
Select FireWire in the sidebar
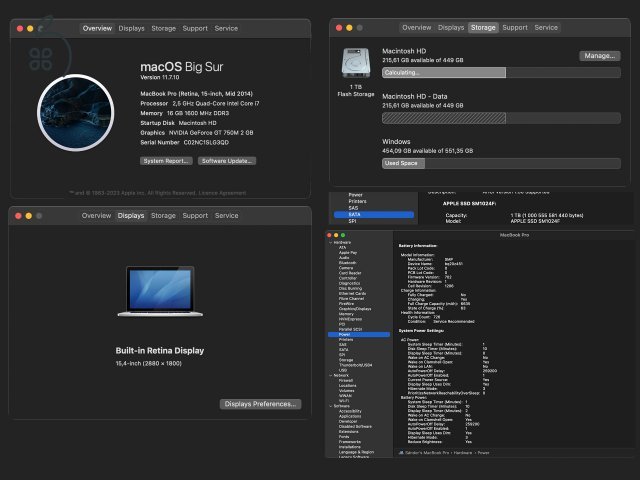[x=346, y=304]
